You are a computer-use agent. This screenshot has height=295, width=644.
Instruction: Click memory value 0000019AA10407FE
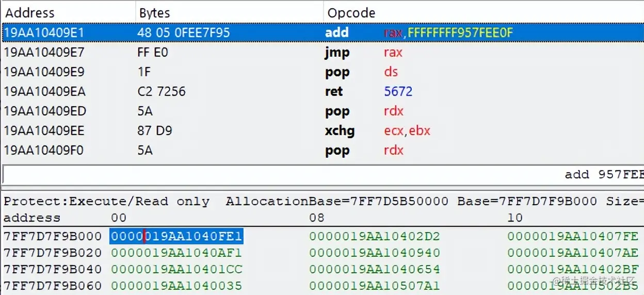tap(573, 237)
